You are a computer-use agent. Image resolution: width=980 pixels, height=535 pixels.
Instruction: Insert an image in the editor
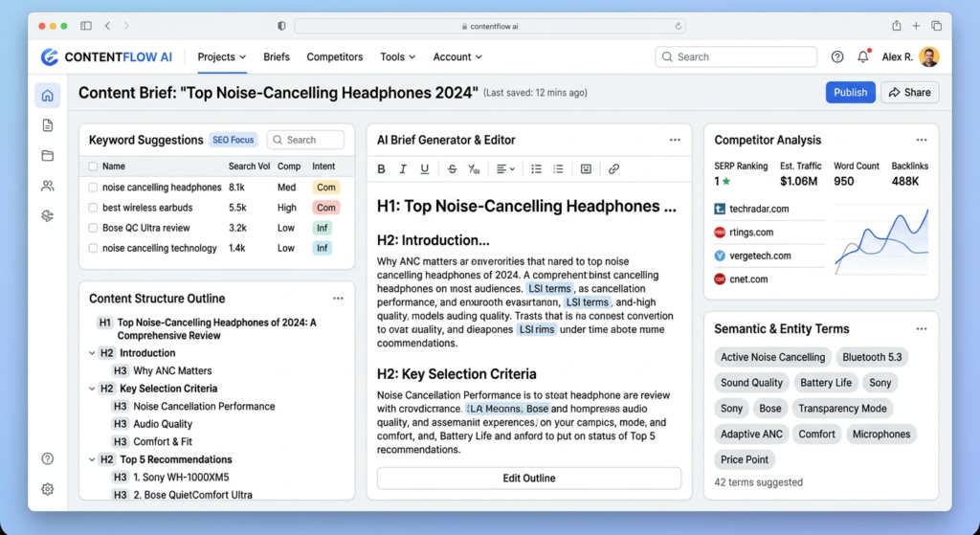[586, 168]
